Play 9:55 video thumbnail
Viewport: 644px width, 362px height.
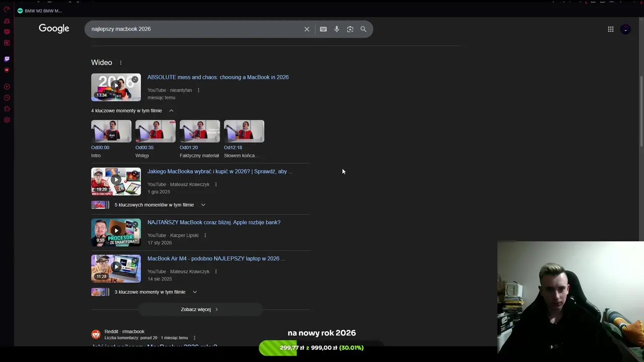116,232
